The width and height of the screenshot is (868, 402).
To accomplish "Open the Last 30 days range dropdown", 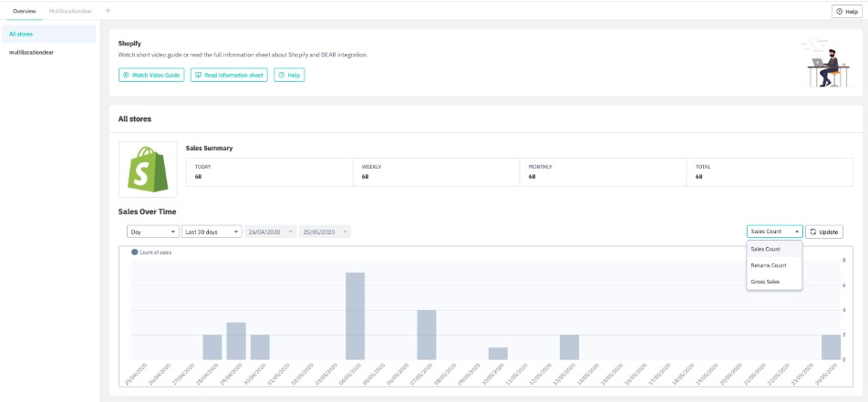I will pos(212,232).
